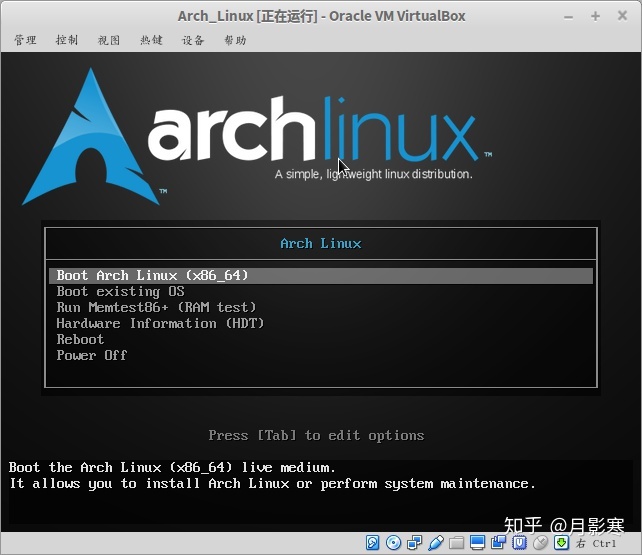Image resolution: width=642 pixels, height=555 pixels.
Task: Maximize the VirtualBox window with plus button
Action: pos(595,16)
